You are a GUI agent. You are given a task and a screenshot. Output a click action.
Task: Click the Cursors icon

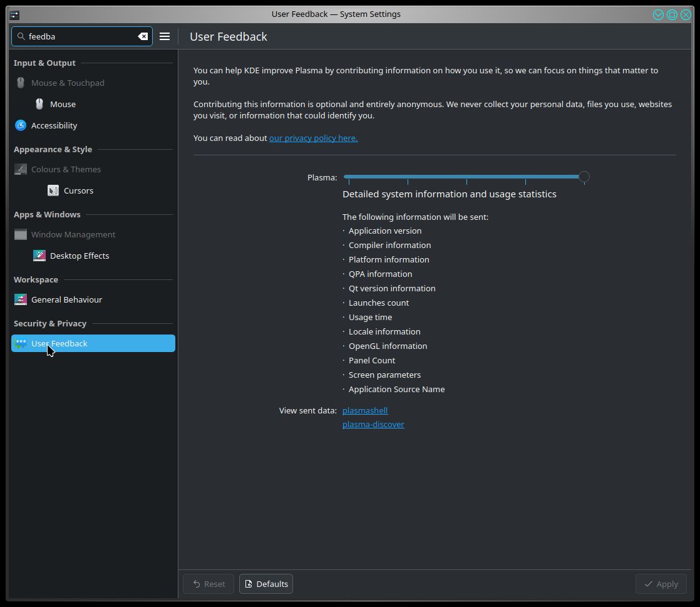coord(53,190)
